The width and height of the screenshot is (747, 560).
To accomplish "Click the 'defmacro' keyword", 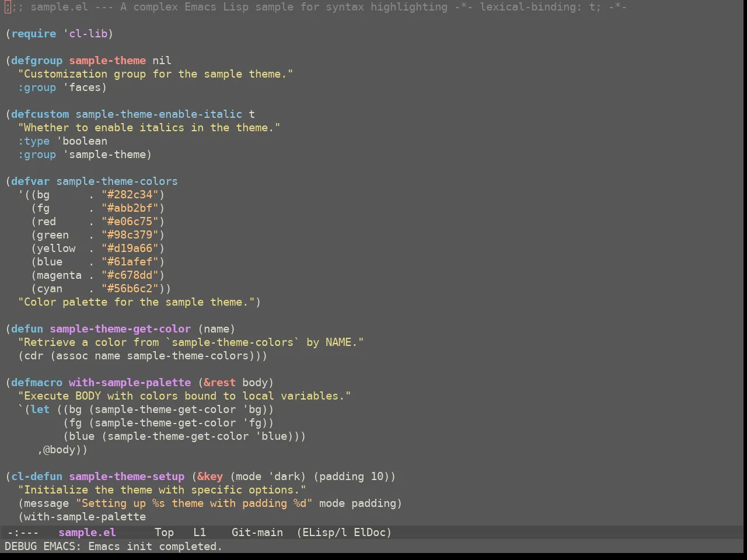I will (x=37, y=382).
